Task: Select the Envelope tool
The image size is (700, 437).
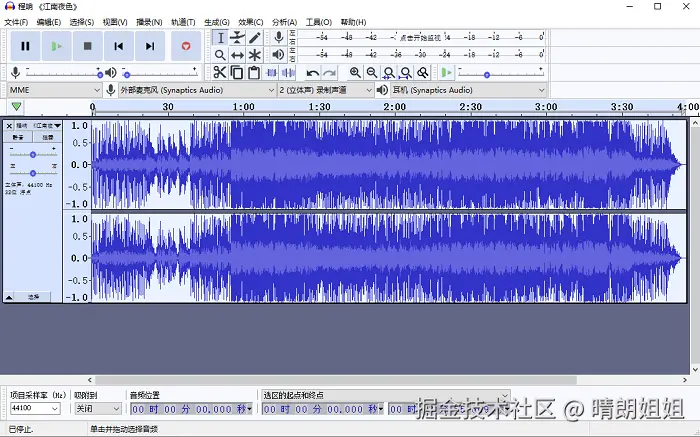Action: 237,38
